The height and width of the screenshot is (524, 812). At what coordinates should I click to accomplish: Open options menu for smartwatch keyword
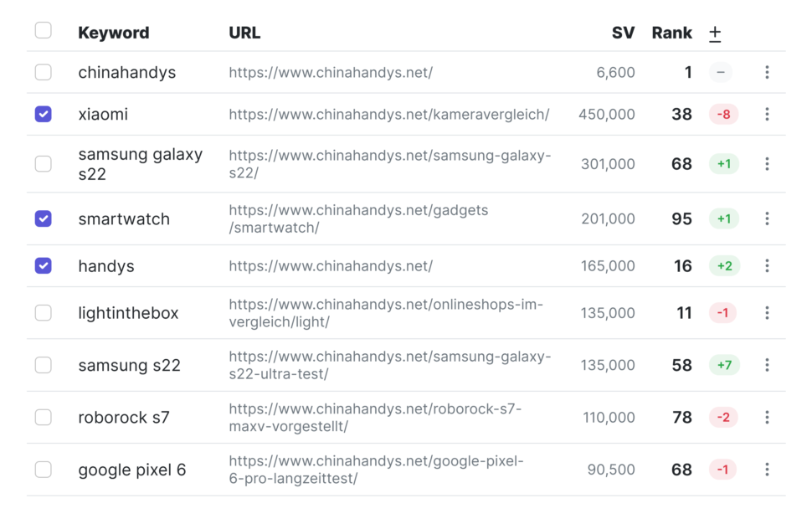pos(767,218)
